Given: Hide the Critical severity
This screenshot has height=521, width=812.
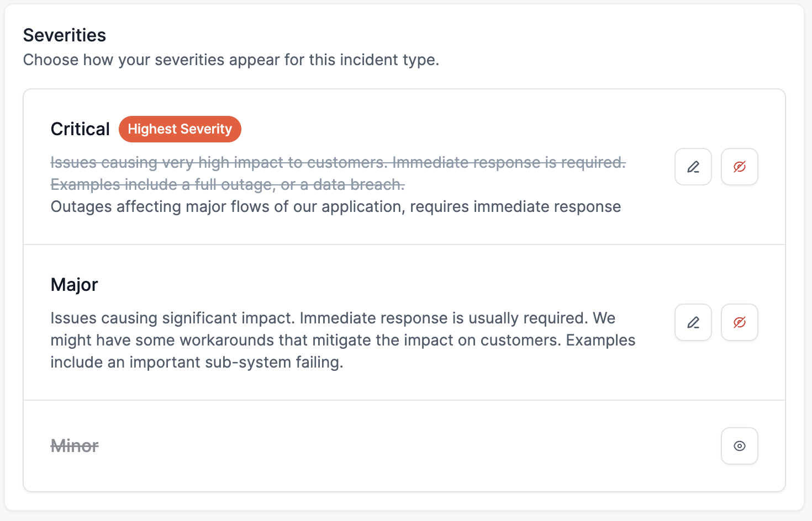Looking at the screenshot, I should (739, 167).
